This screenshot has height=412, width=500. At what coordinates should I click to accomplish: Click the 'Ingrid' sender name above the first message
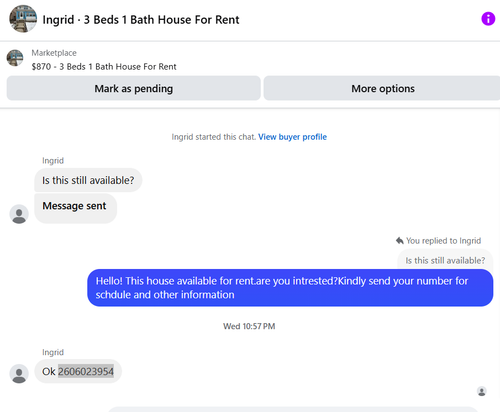(53, 161)
